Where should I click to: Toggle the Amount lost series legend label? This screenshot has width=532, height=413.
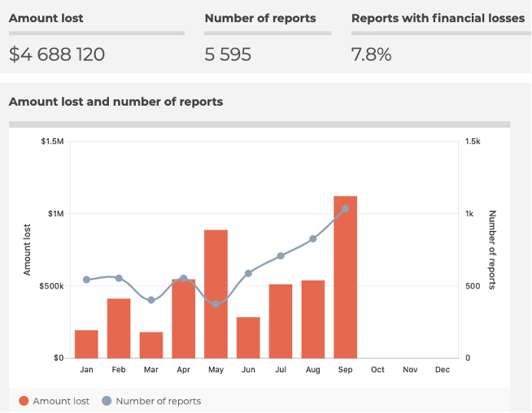click(x=61, y=401)
